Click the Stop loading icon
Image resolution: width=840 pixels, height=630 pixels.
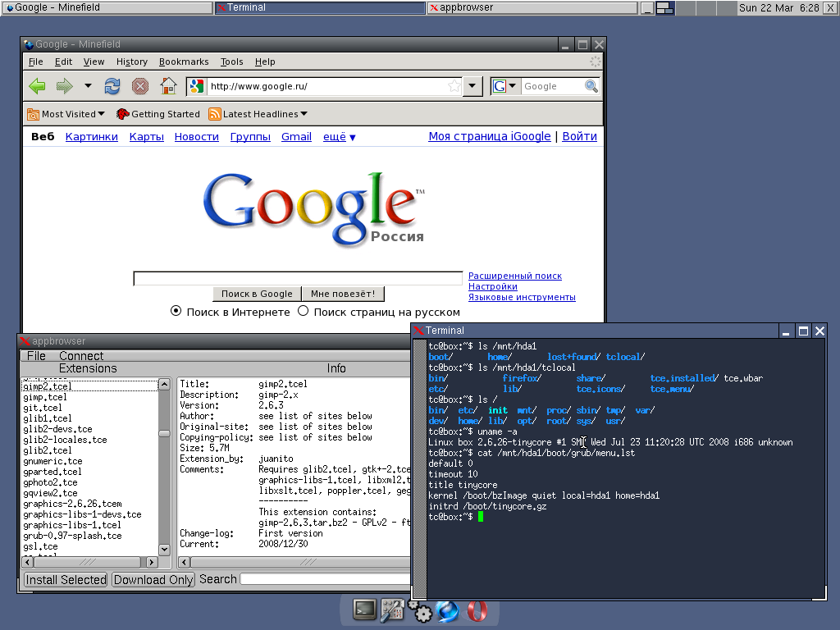click(x=140, y=85)
